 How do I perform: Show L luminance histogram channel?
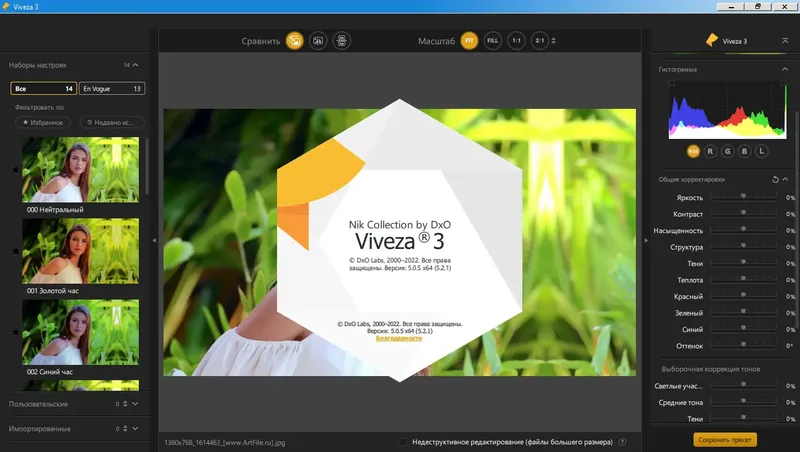pyautogui.click(x=762, y=151)
